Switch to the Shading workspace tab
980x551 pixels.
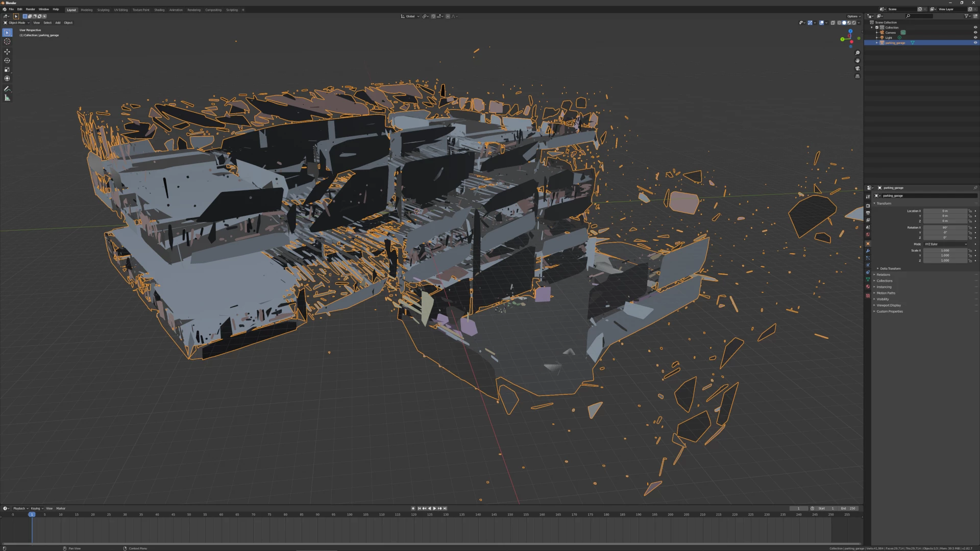point(159,10)
